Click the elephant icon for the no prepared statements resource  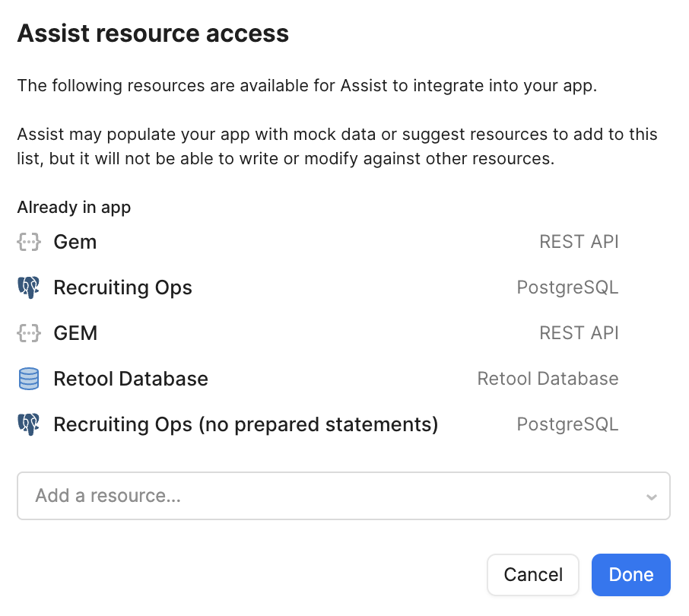[28, 424]
